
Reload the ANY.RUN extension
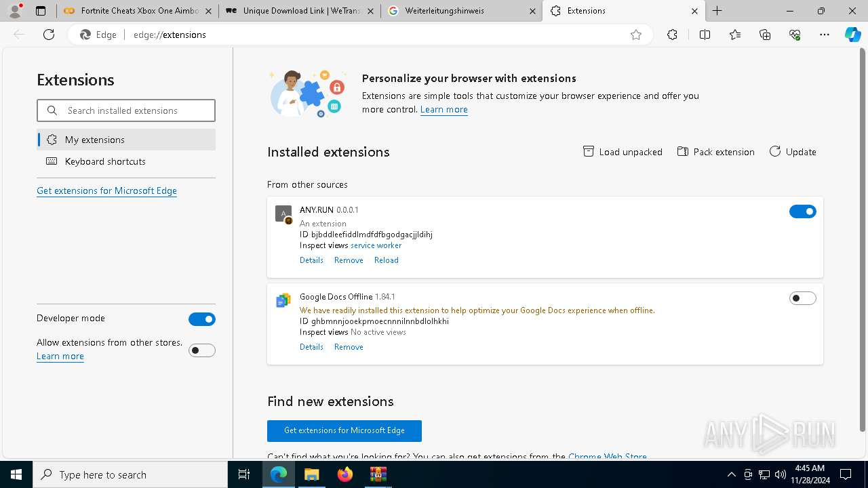point(387,260)
